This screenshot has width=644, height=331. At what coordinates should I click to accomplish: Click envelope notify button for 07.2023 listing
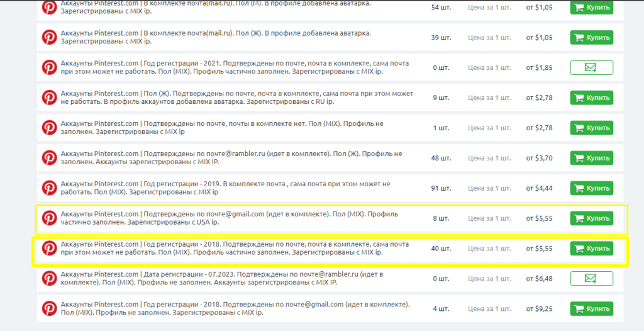click(591, 278)
